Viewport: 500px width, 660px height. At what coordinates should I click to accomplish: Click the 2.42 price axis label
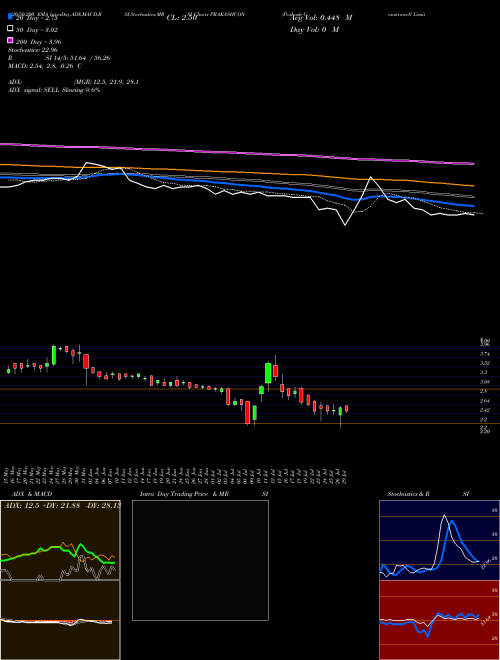click(485, 410)
